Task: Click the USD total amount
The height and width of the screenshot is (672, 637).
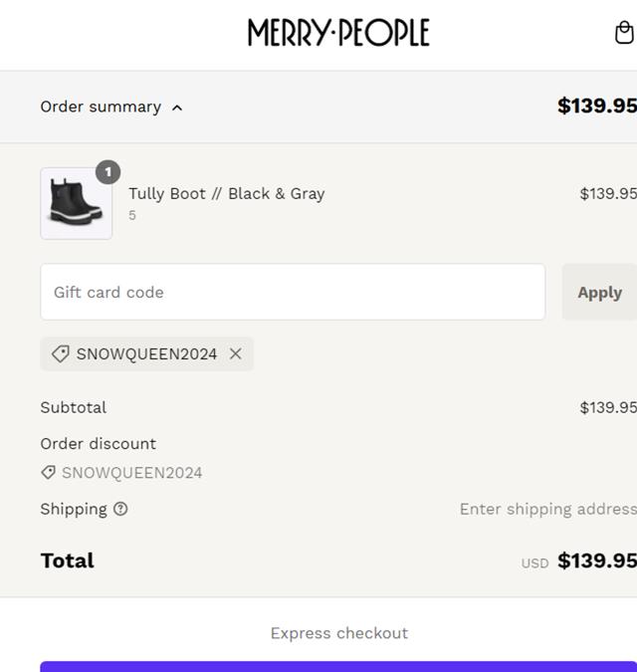Action: (x=596, y=560)
